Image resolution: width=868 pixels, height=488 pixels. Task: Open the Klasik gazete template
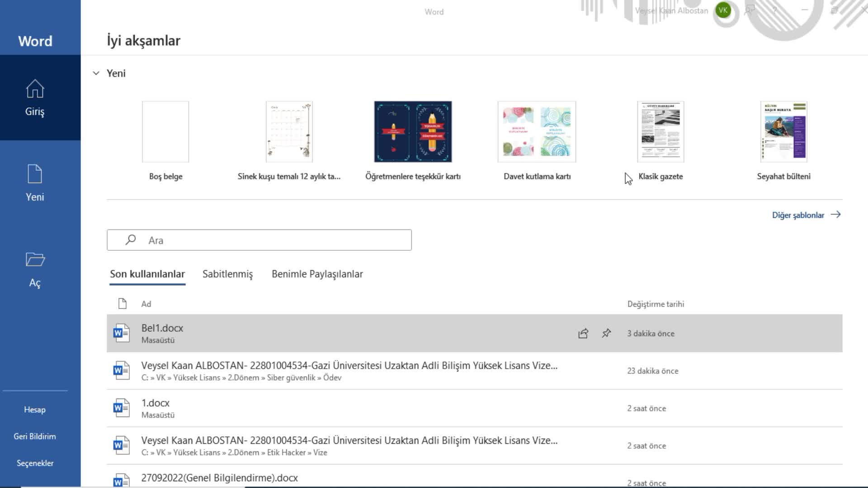pyautogui.click(x=660, y=141)
